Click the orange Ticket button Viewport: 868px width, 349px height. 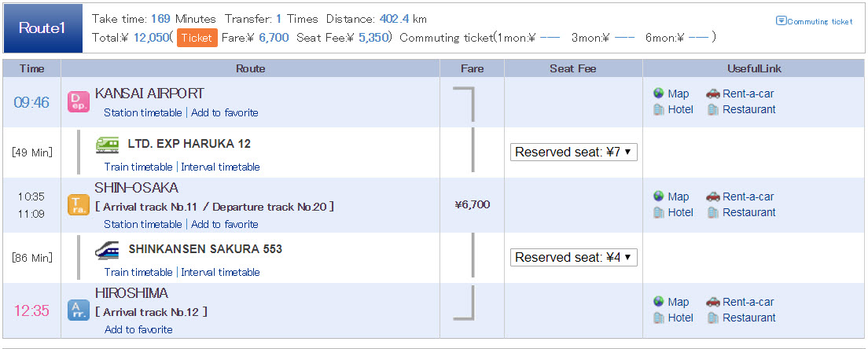click(197, 38)
